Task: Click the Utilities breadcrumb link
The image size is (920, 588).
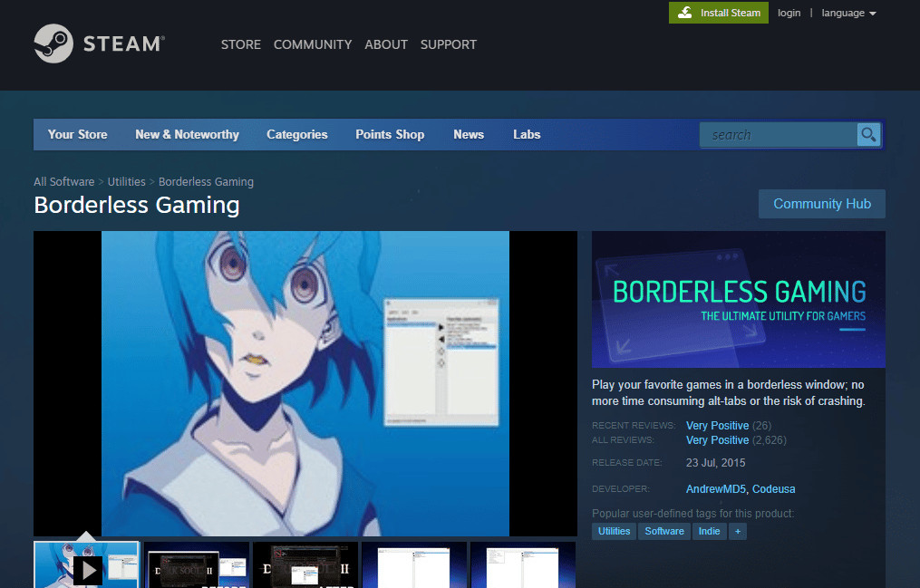Action: click(x=126, y=181)
